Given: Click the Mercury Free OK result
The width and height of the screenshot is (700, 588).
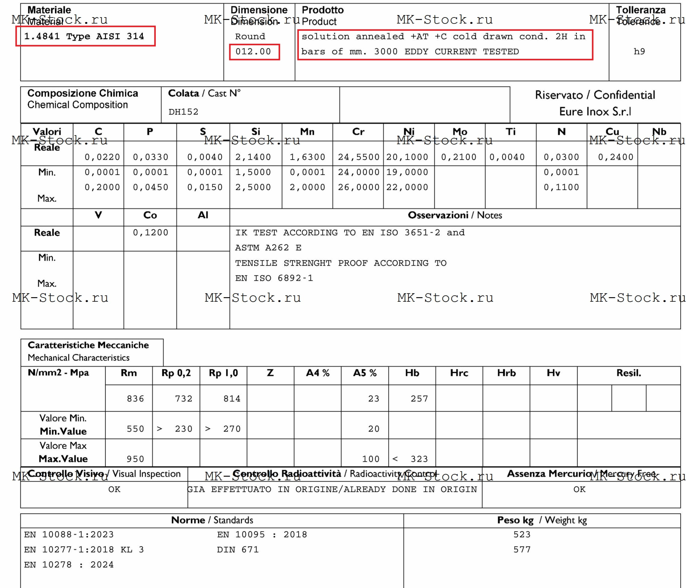Looking at the screenshot, I should point(579,489).
